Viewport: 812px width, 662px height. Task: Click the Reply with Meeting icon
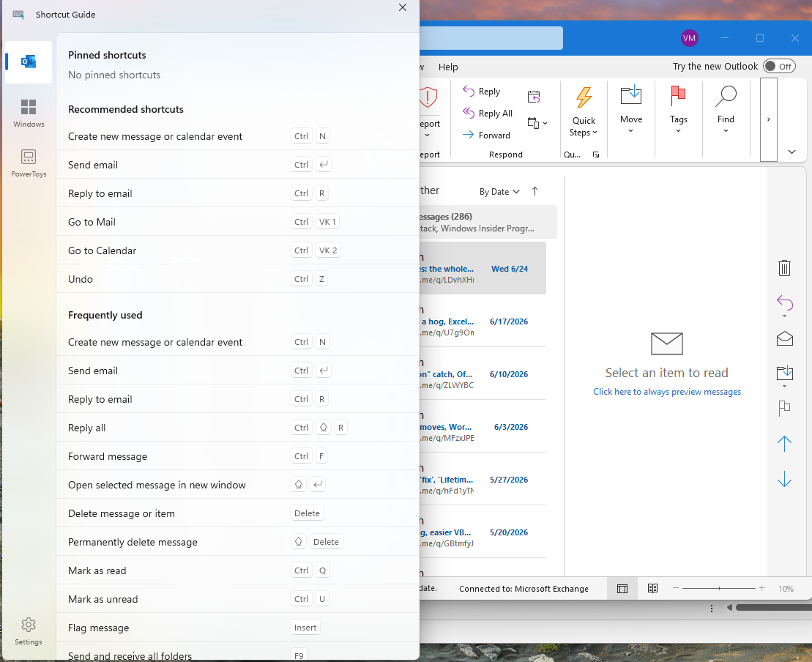[x=533, y=97]
